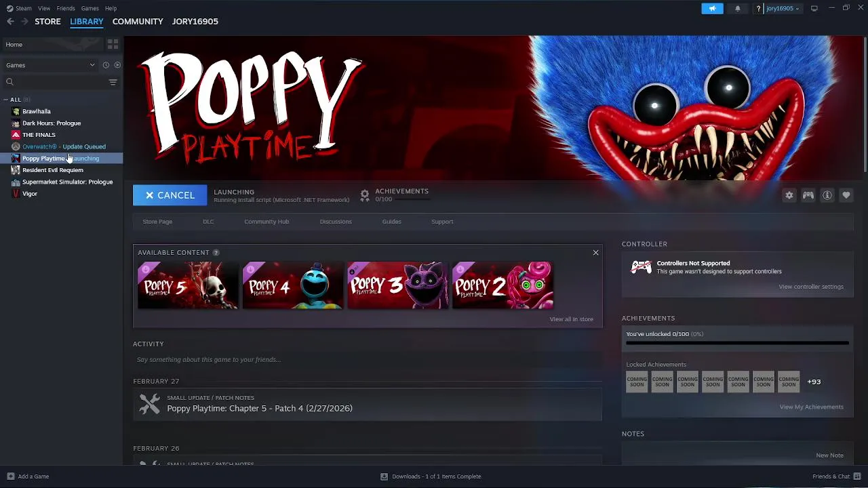Click THE FINALS game icon
Screen dimensions: 868x488
click(x=16, y=135)
